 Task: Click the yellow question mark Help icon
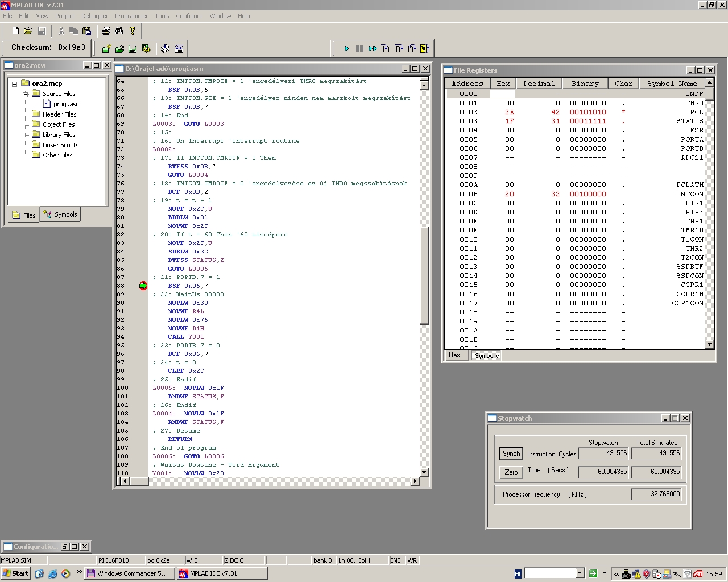tap(133, 31)
